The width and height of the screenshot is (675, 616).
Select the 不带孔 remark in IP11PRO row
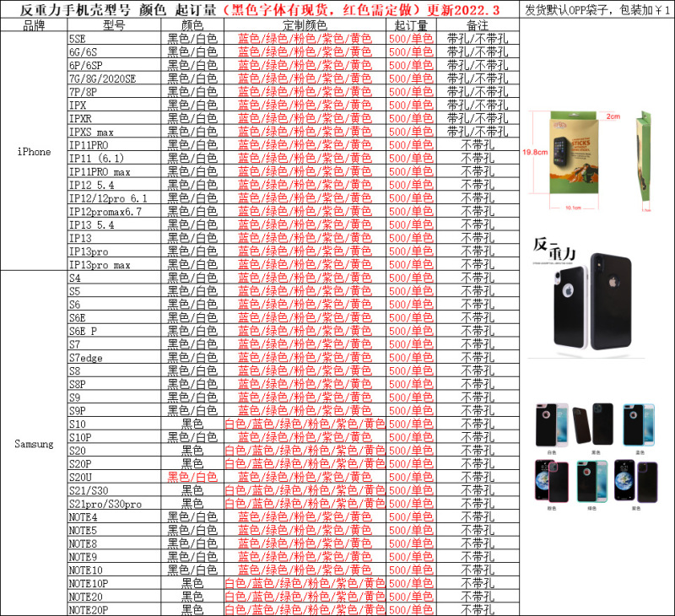click(x=478, y=144)
